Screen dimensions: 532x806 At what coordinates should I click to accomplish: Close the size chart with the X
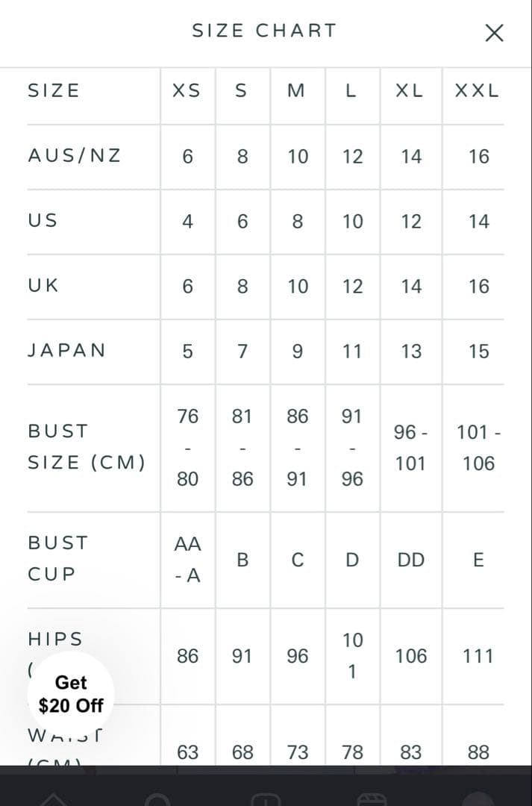click(494, 33)
